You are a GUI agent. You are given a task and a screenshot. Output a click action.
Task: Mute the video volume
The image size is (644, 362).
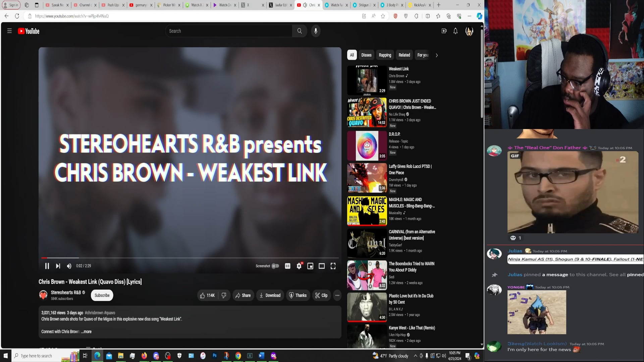click(69, 266)
